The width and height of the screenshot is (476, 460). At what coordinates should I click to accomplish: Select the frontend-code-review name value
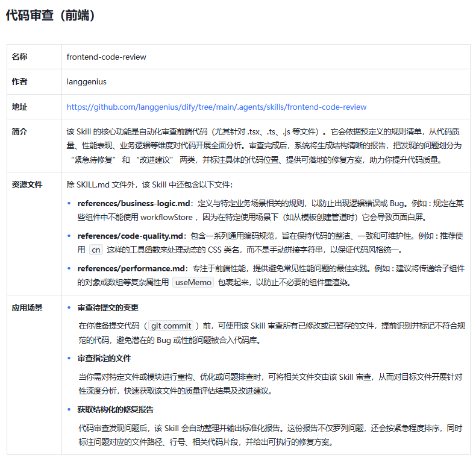pyautogui.click(x=106, y=57)
